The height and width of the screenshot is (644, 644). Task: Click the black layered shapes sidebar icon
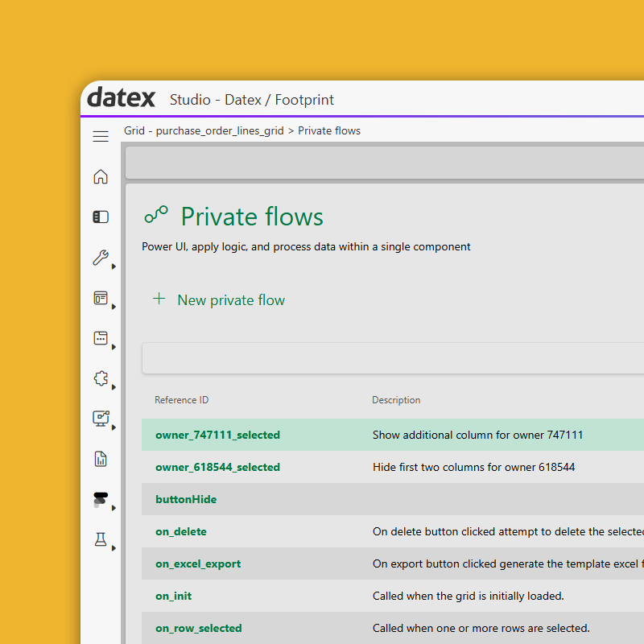click(x=101, y=499)
